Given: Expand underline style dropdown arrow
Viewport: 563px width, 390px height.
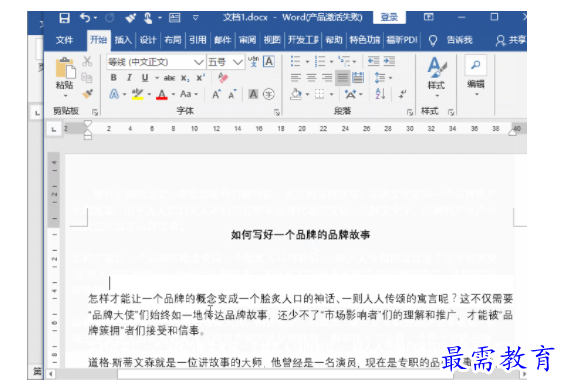Looking at the screenshot, I should click(157, 78).
